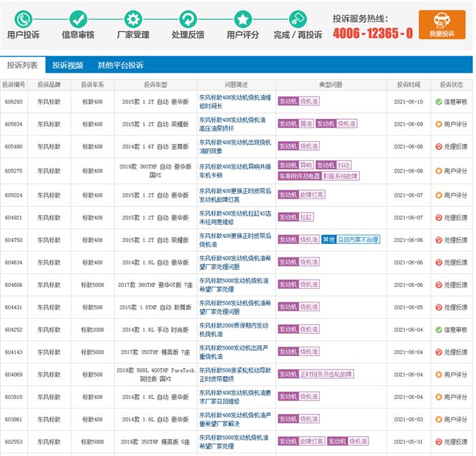This screenshot has height=456, width=476.
Task: Click the orange 我要投诉 button
Action: (x=442, y=24)
